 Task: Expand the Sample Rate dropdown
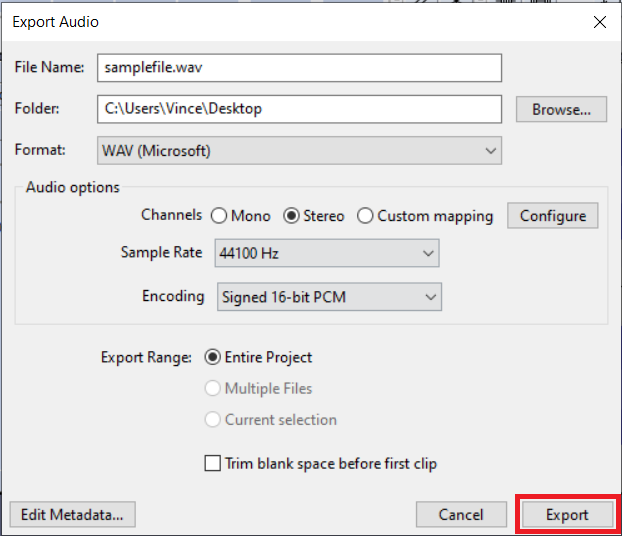(327, 253)
